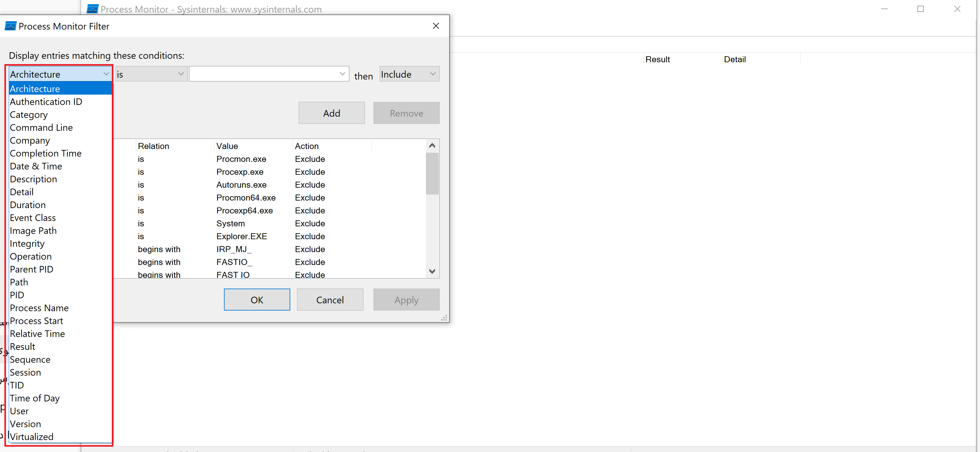Click the dialog resize grip corner
The height and width of the screenshot is (452, 980).
(x=444, y=318)
